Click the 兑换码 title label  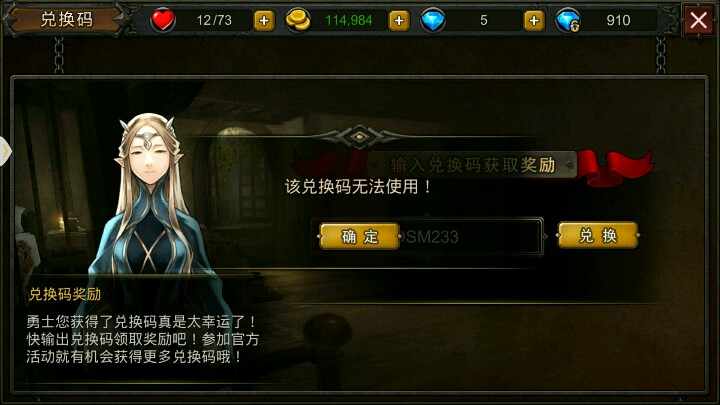(x=67, y=19)
